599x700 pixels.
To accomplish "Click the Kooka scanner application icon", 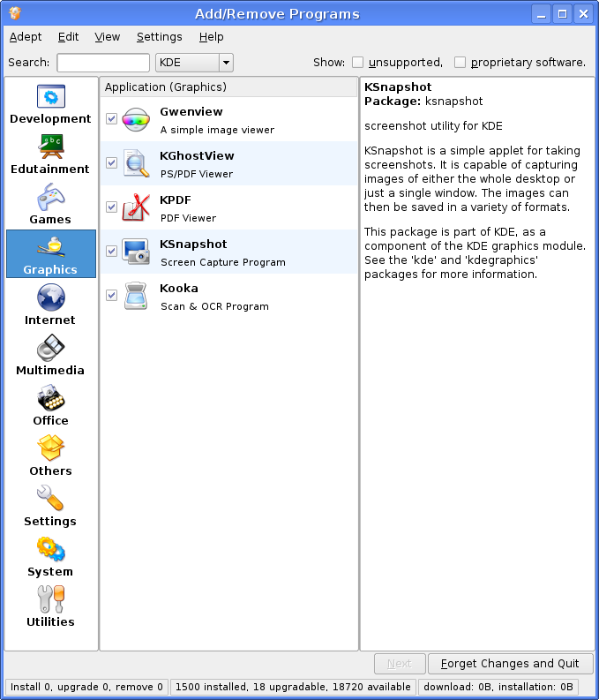I will click(x=137, y=296).
